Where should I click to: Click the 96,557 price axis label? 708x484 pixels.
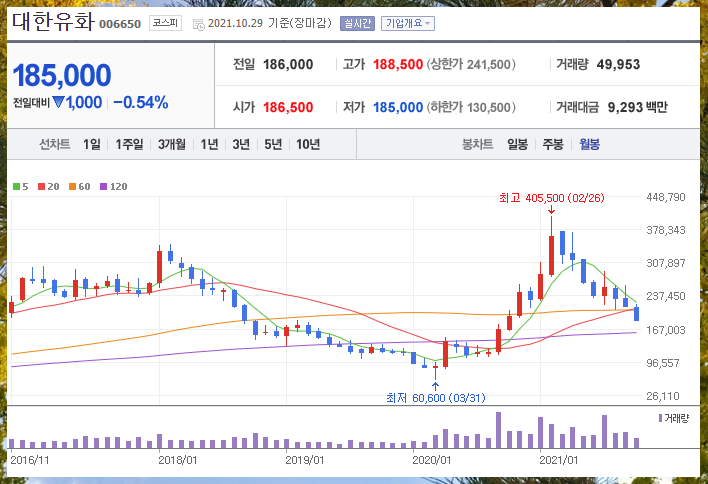pos(662,363)
